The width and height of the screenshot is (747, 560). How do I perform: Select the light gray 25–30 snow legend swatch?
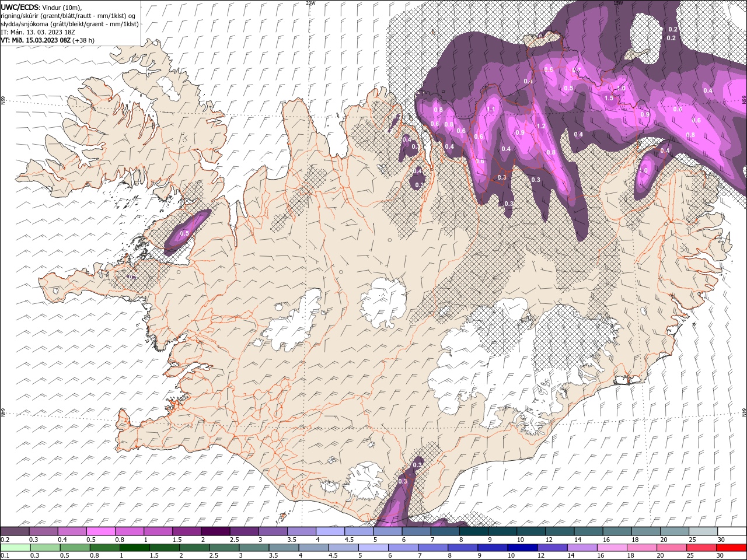coord(703,531)
